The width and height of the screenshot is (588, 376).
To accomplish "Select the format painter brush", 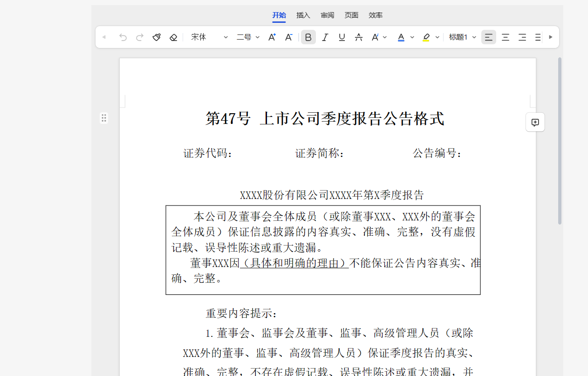I will (x=157, y=37).
